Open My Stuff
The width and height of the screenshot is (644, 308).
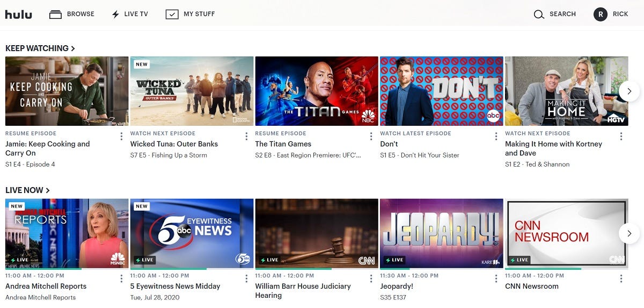[190, 14]
